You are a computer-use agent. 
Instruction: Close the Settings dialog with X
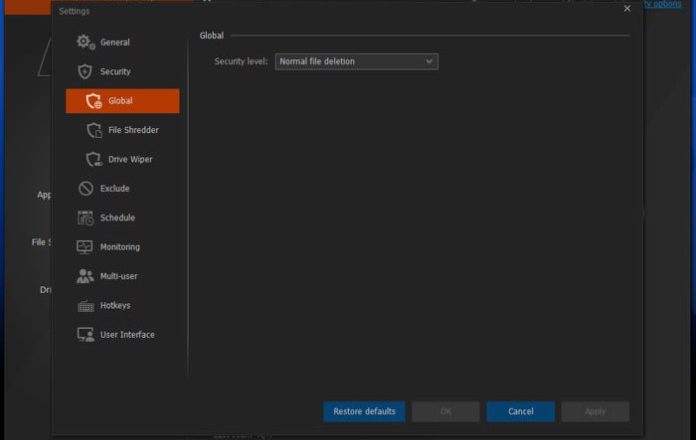(627, 9)
